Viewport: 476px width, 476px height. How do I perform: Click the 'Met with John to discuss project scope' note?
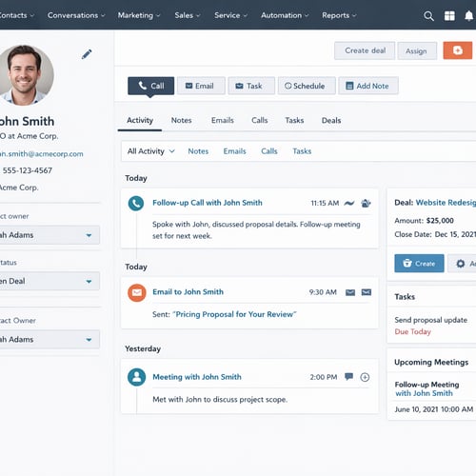[220, 400]
